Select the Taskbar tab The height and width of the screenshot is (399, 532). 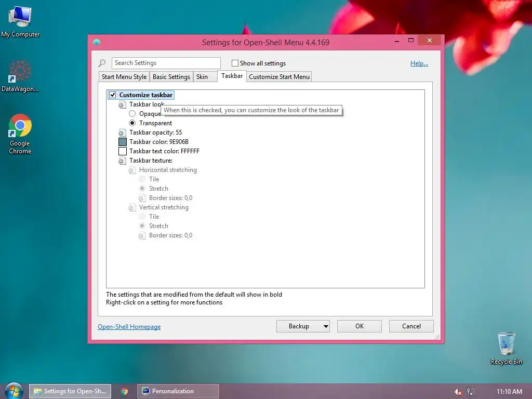[x=232, y=76]
